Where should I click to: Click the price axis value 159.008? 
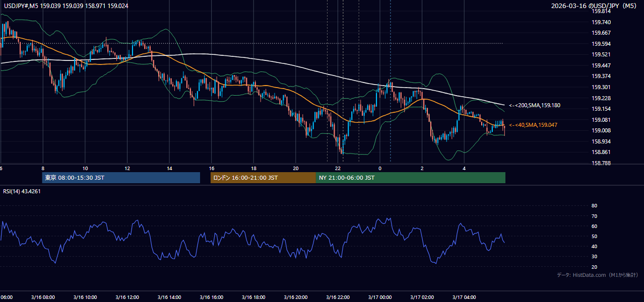tap(601, 130)
